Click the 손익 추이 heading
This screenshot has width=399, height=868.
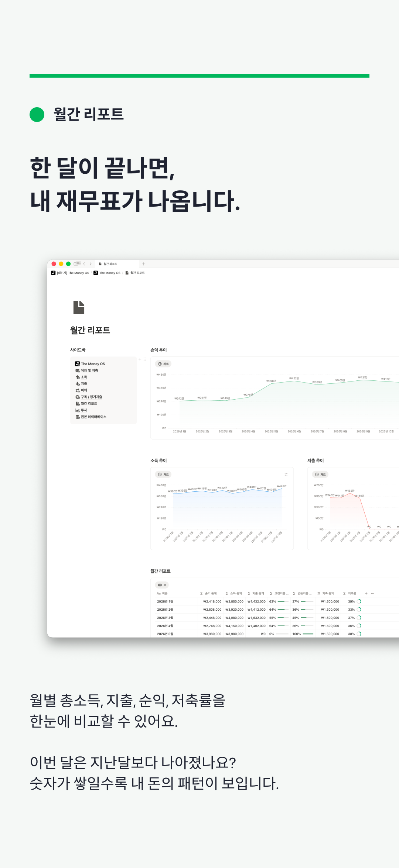coord(158,350)
